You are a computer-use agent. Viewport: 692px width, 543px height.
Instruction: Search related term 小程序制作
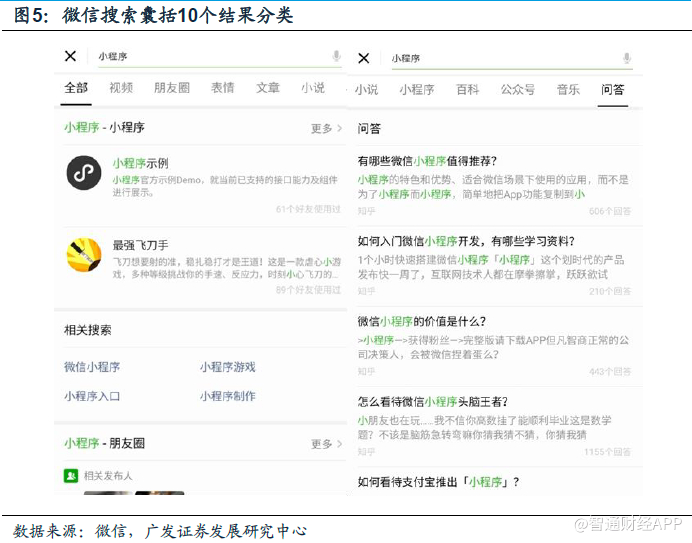[227, 396]
